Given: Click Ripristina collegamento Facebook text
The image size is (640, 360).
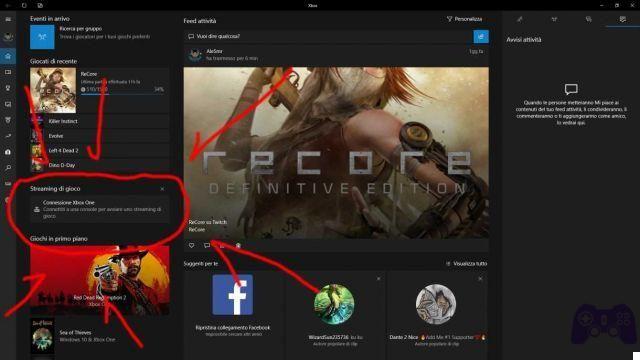Looking at the screenshot, I should [233, 328].
